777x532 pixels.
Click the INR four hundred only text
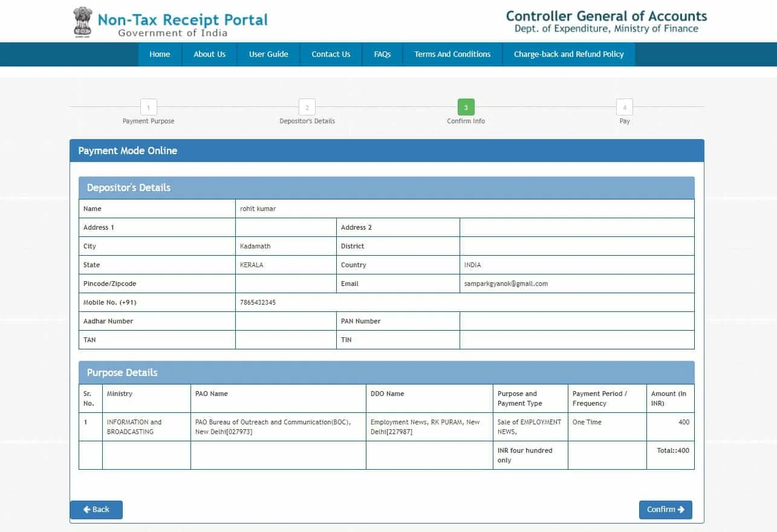pos(525,455)
